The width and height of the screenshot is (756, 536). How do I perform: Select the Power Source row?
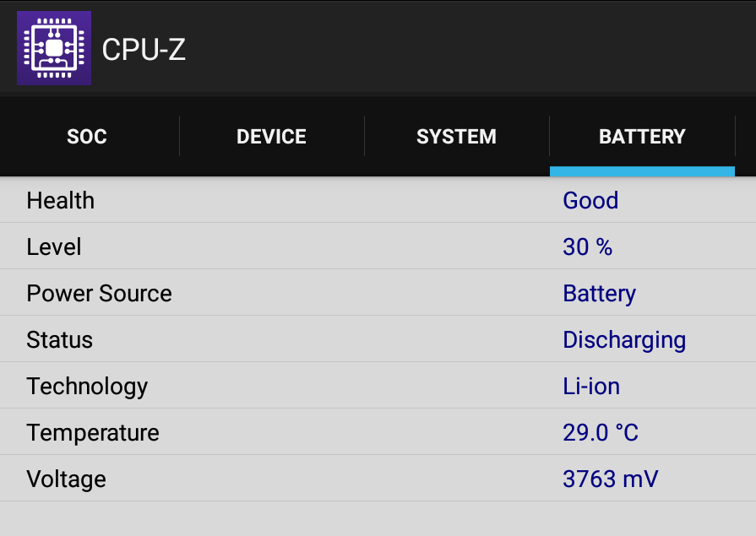pyautogui.click(x=378, y=293)
